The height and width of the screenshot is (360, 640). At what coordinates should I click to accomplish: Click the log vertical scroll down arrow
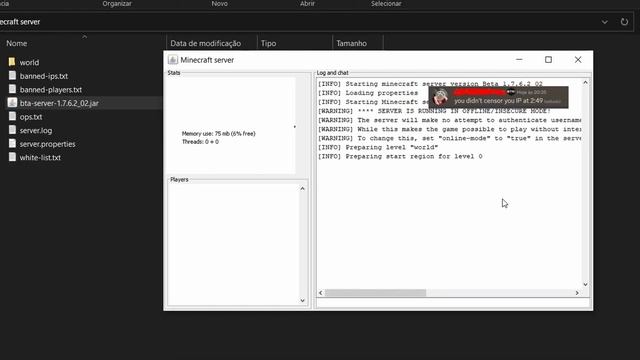(585, 284)
